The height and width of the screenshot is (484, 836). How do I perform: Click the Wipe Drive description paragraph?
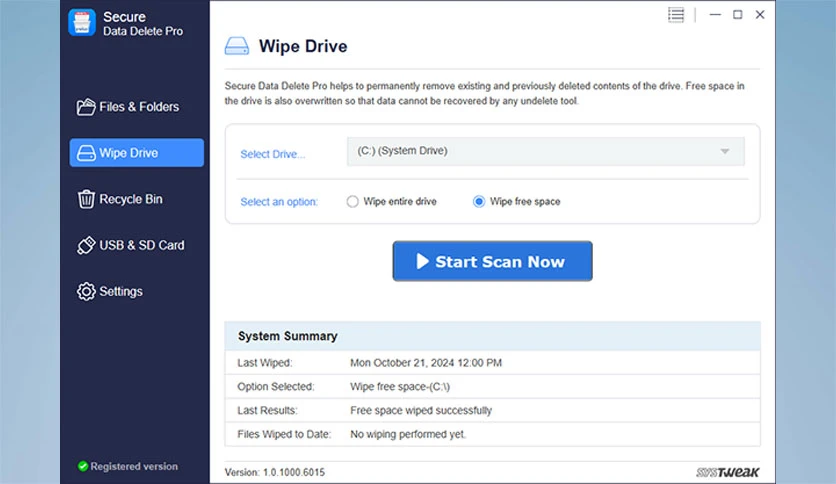pyautogui.click(x=484, y=93)
